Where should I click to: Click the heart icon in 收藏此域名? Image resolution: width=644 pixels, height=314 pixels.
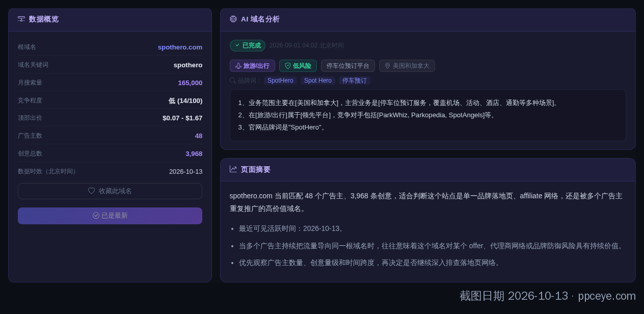coord(92,191)
